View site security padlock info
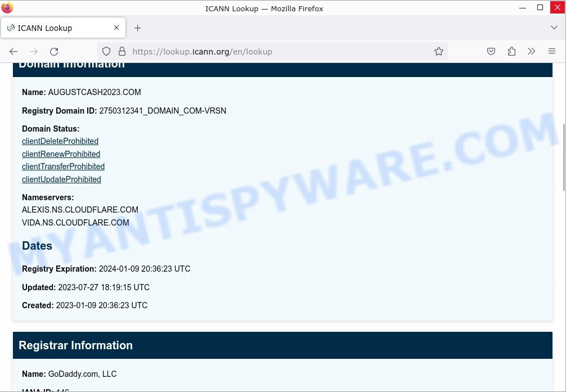 122,51
